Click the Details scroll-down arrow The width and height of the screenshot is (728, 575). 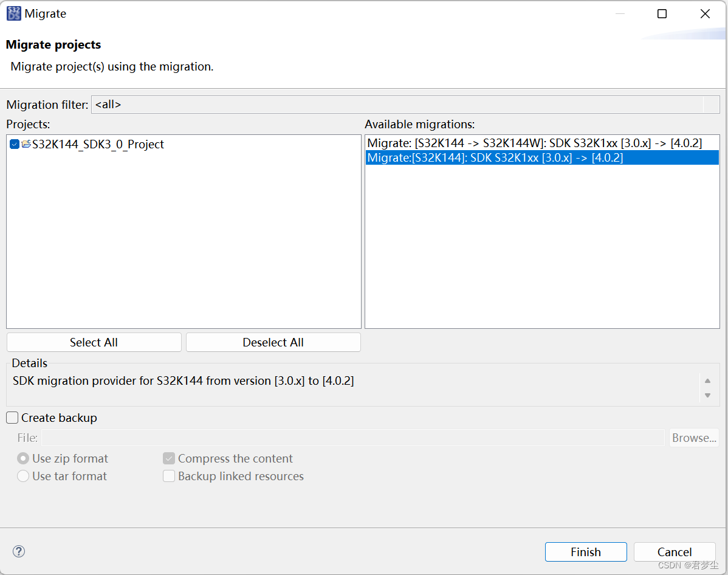pos(707,395)
